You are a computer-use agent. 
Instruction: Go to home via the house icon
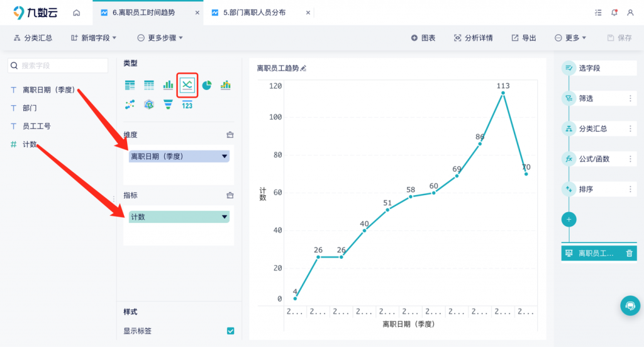[x=76, y=13]
